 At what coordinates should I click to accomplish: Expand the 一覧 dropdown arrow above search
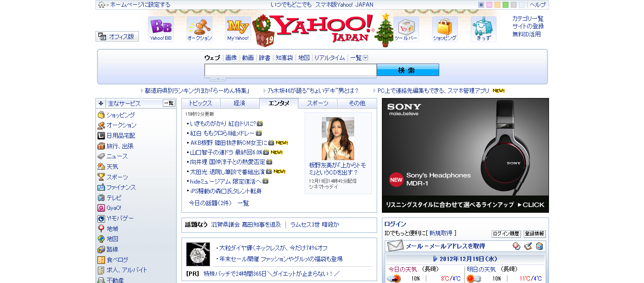[366, 58]
